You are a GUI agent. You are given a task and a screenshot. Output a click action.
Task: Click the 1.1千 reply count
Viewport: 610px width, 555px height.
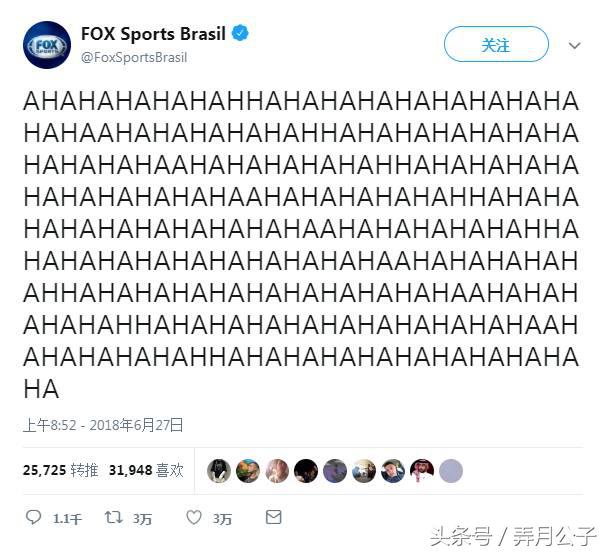point(67,519)
